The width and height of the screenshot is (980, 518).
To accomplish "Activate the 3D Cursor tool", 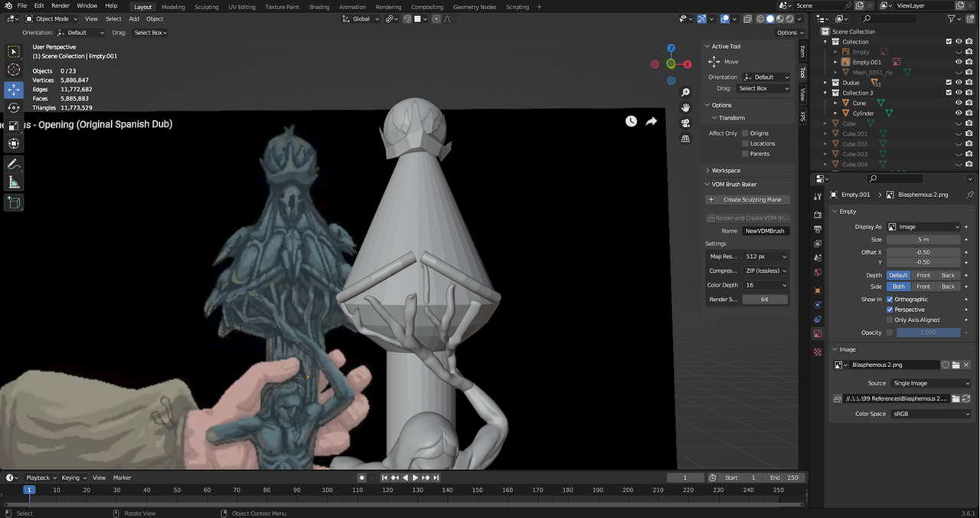I will point(14,70).
